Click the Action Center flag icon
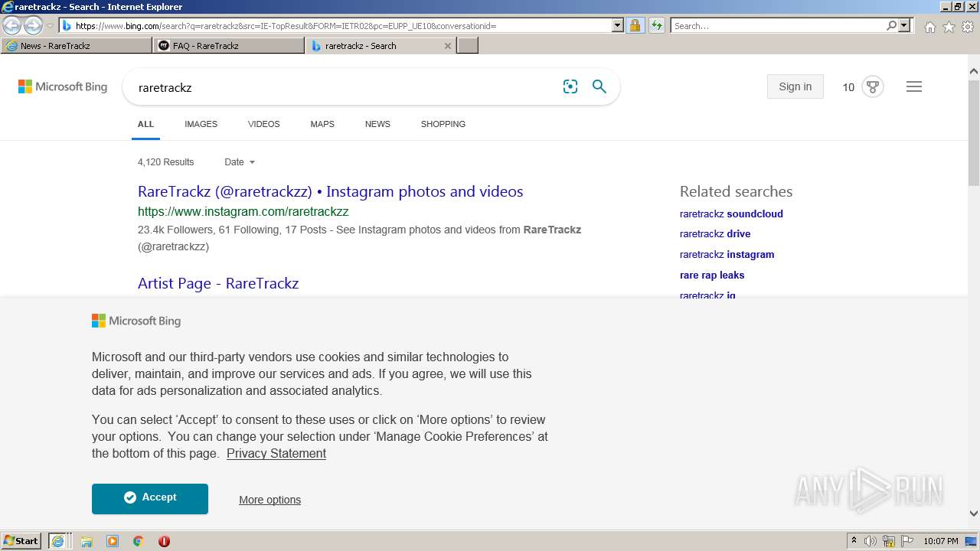The width and height of the screenshot is (980, 551). (x=907, y=541)
